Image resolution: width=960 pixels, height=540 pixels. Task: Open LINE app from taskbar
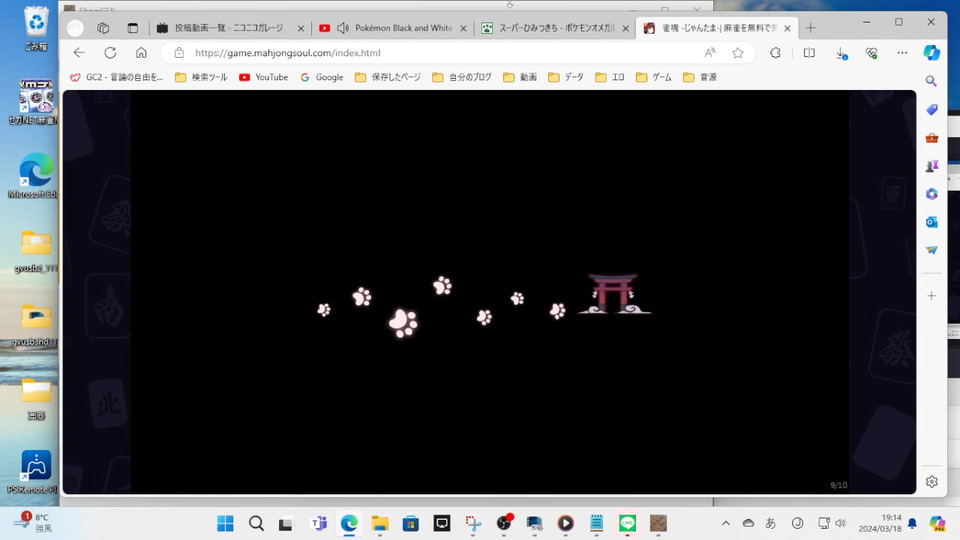(x=627, y=523)
